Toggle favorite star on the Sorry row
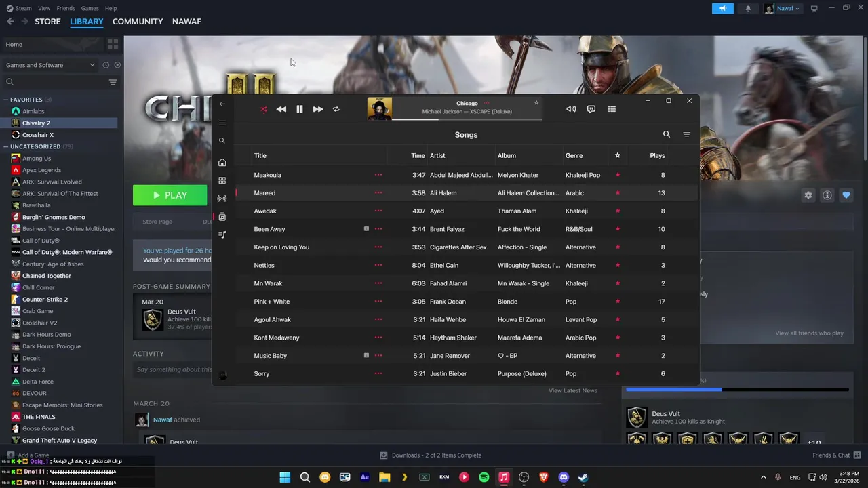The width and height of the screenshot is (868, 488). pos(617,373)
